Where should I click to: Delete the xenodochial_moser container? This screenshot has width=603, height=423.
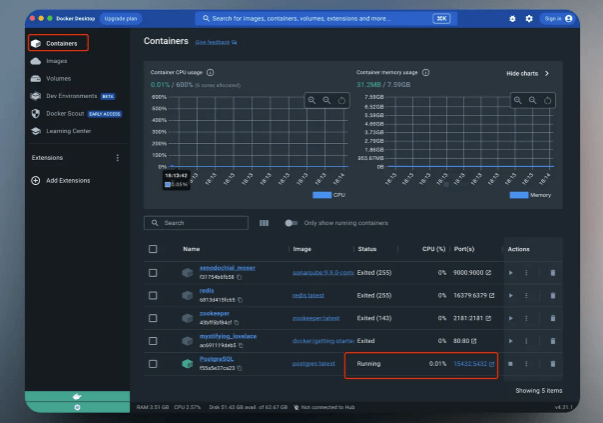tap(553, 273)
